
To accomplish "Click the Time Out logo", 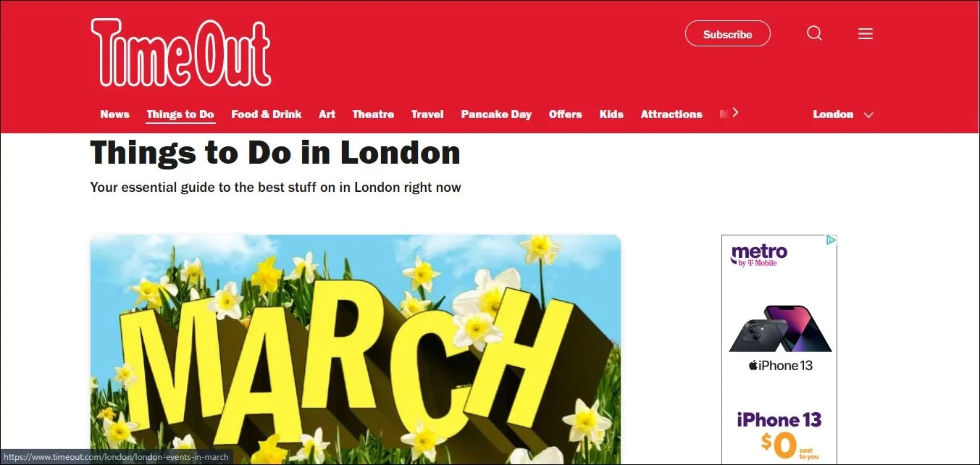I will click(x=181, y=53).
